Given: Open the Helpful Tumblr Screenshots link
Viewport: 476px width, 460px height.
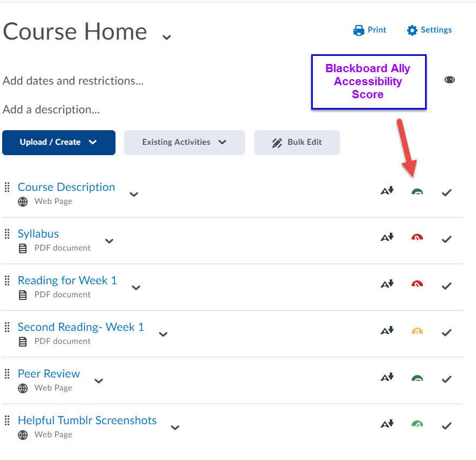Looking at the screenshot, I should 87,420.
